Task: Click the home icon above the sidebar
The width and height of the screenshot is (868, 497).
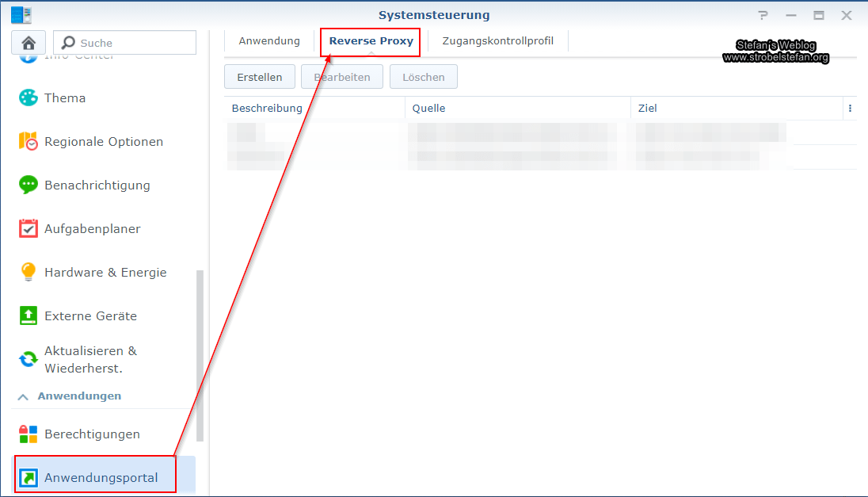Action: point(29,41)
